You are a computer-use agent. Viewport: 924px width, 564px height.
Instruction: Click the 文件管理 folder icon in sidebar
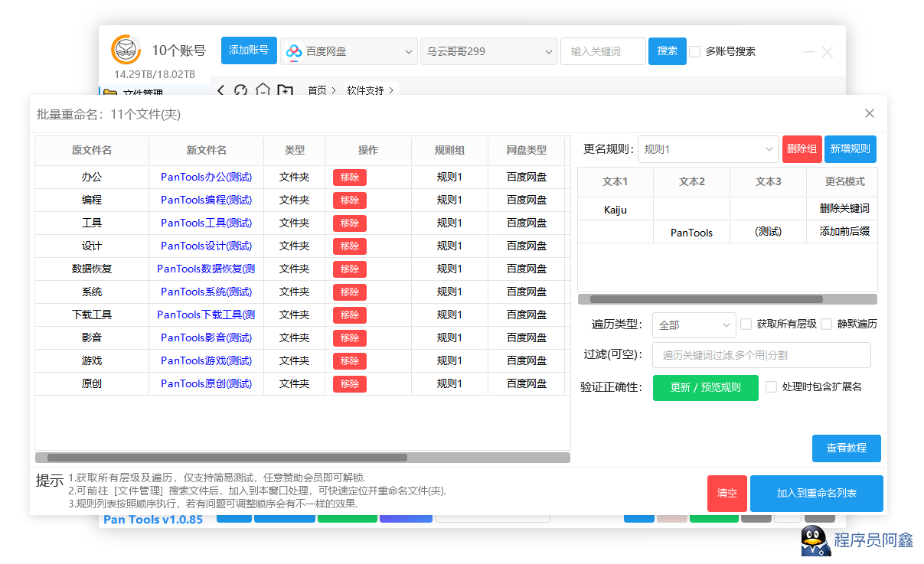pyautogui.click(x=110, y=92)
